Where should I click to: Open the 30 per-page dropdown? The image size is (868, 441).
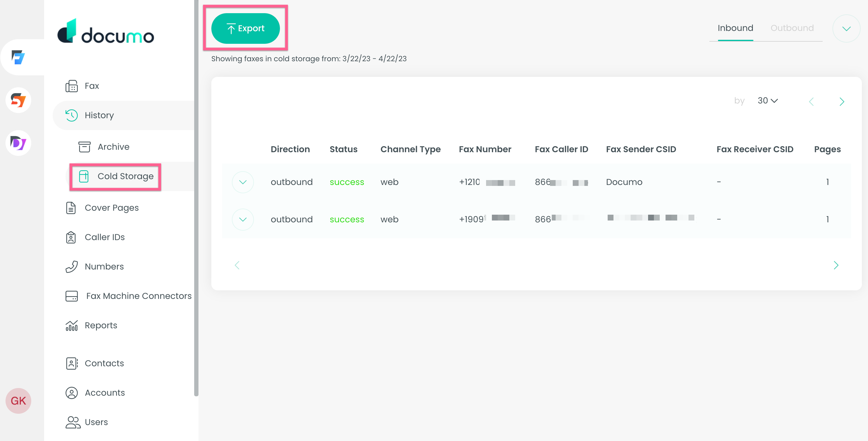click(767, 100)
